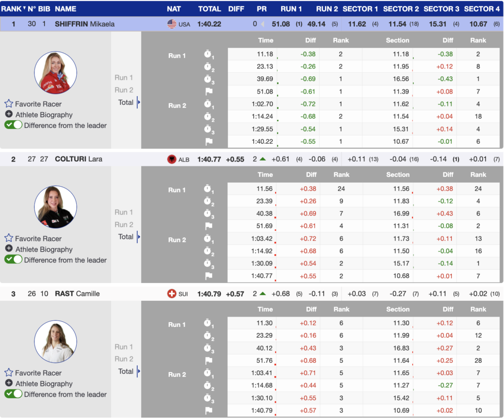Viewport: 504px width, 420px height.
Task: Select Run 2 tab in Colturi's panel
Action: (124, 225)
